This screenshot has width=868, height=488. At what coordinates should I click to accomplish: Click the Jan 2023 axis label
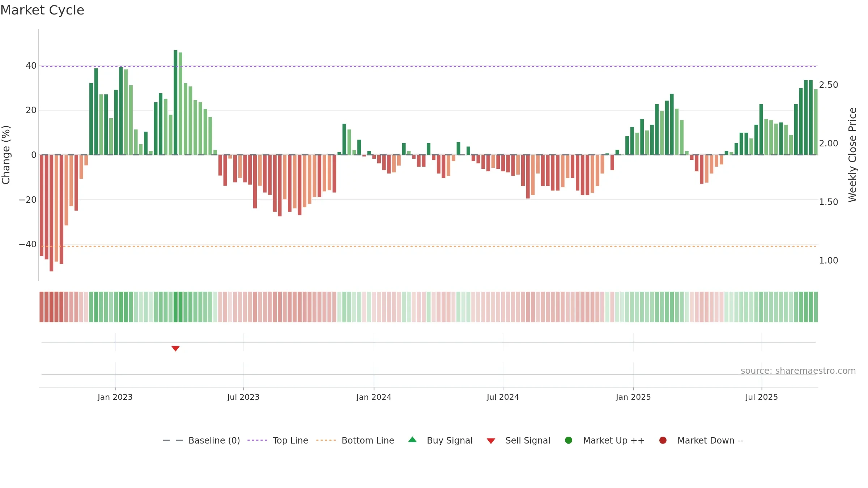click(x=115, y=397)
